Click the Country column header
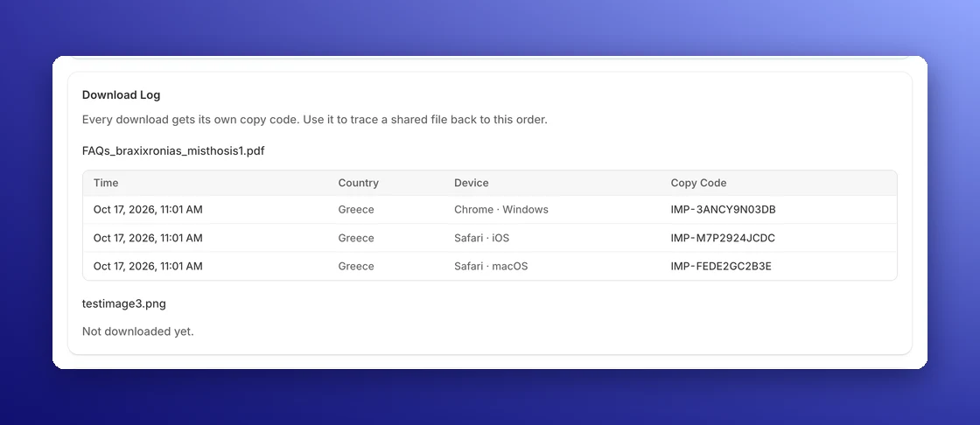Image resolution: width=980 pixels, height=425 pixels. pos(358,183)
